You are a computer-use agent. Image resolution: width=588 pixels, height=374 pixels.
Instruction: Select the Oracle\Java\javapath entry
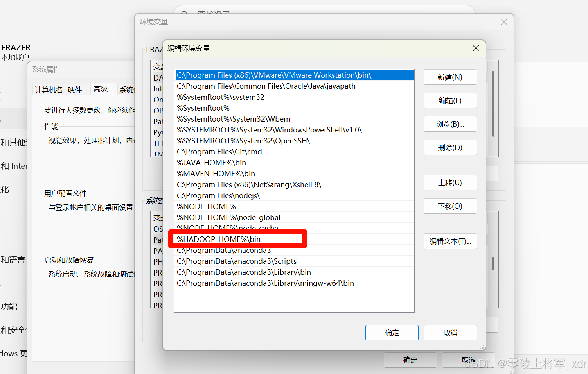pyautogui.click(x=295, y=86)
